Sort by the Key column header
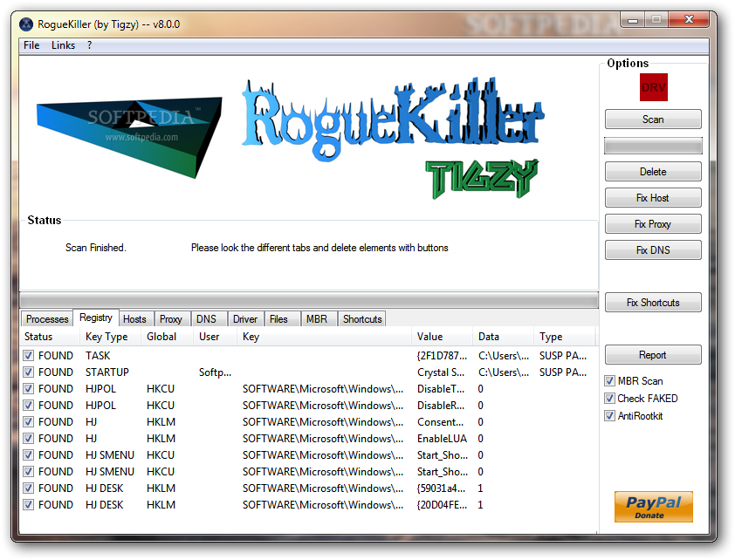735x560 pixels. (325, 337)
